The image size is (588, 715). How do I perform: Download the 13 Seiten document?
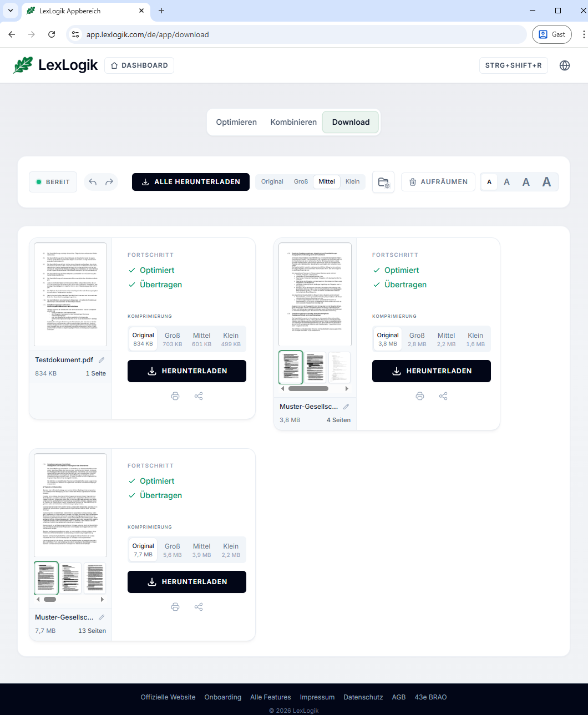click(x=187, y=582)
